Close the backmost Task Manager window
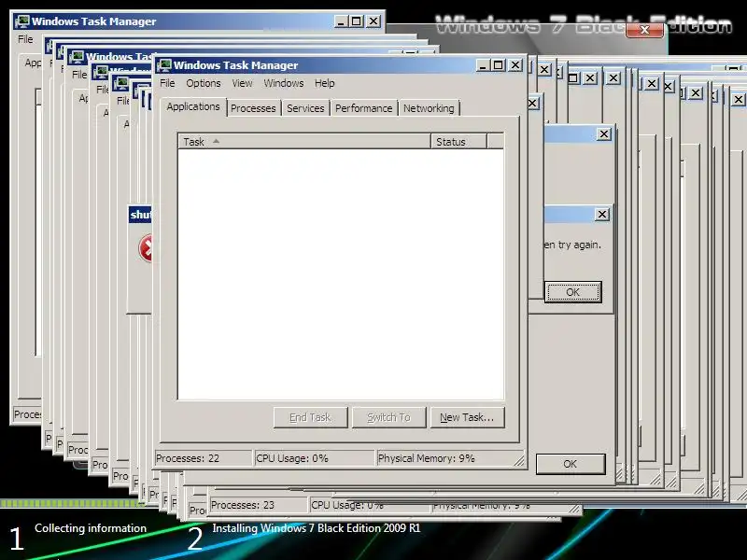 click(373, 21)
